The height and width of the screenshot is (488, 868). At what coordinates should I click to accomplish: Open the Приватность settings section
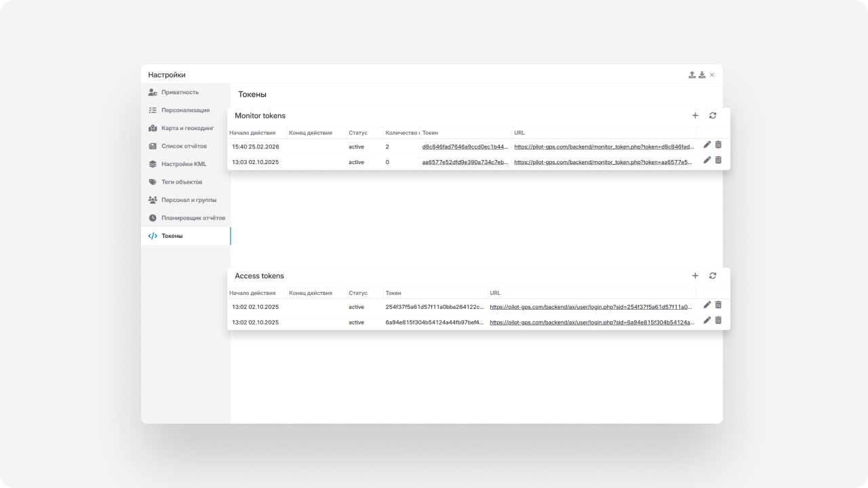(x=180, y=92)
